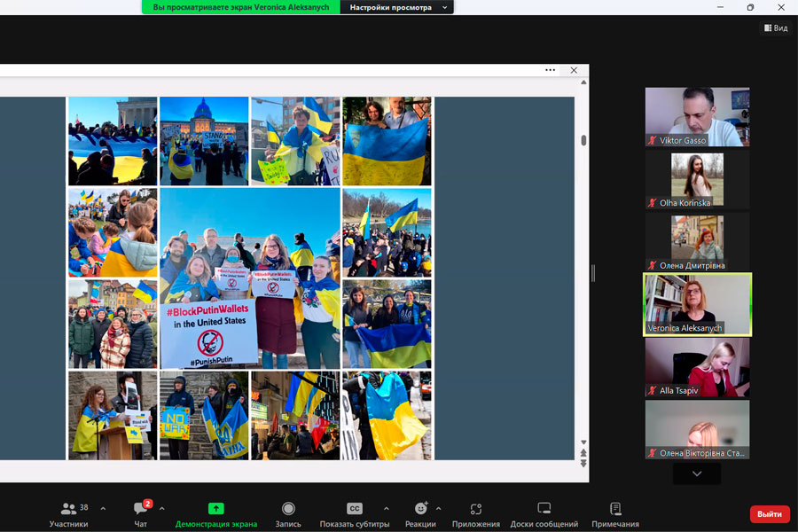Click the previous page double arrow on scrollbar
This screenshot has width=798, height=532.
(583, 452)
